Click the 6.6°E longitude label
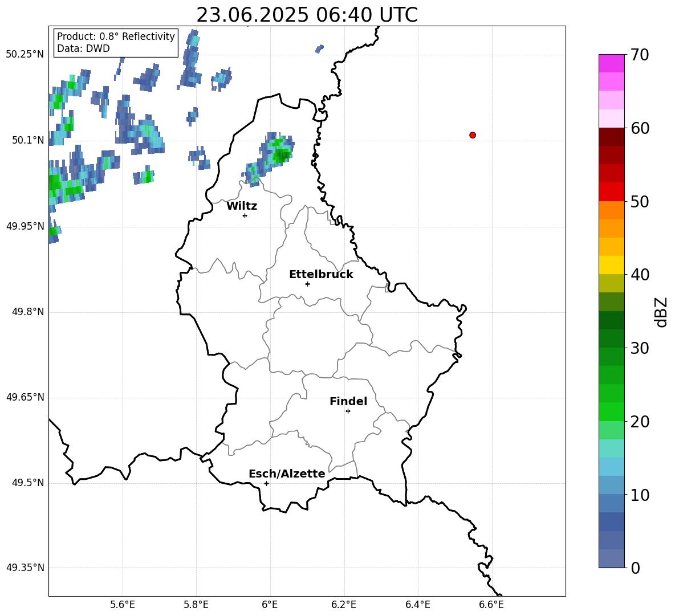675x616 pixels. 491,605
